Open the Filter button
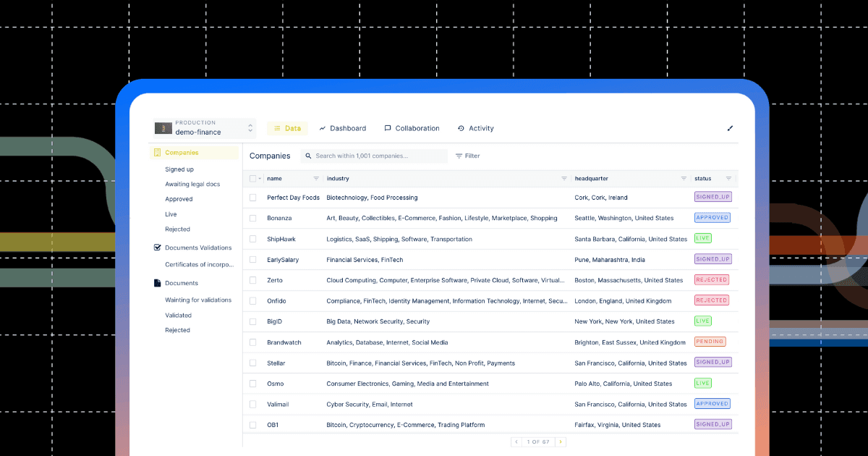Image resolution: width=868 pixels, height=456 pixels. click(467, 156)
